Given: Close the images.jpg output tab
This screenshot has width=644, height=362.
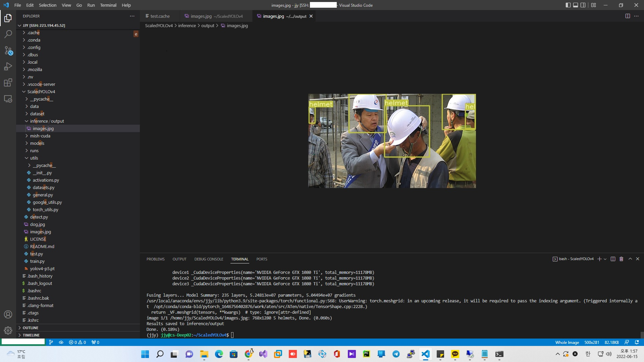Looking at the screenshot, I should (x=311, y=16).
